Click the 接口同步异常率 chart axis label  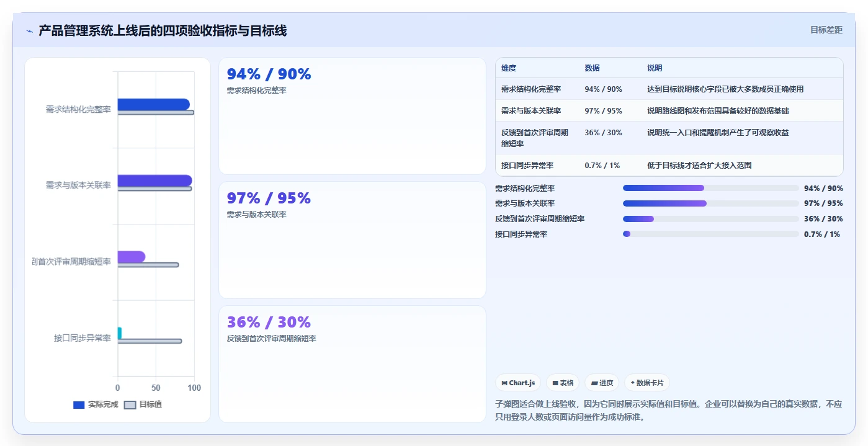click(83, 338)
